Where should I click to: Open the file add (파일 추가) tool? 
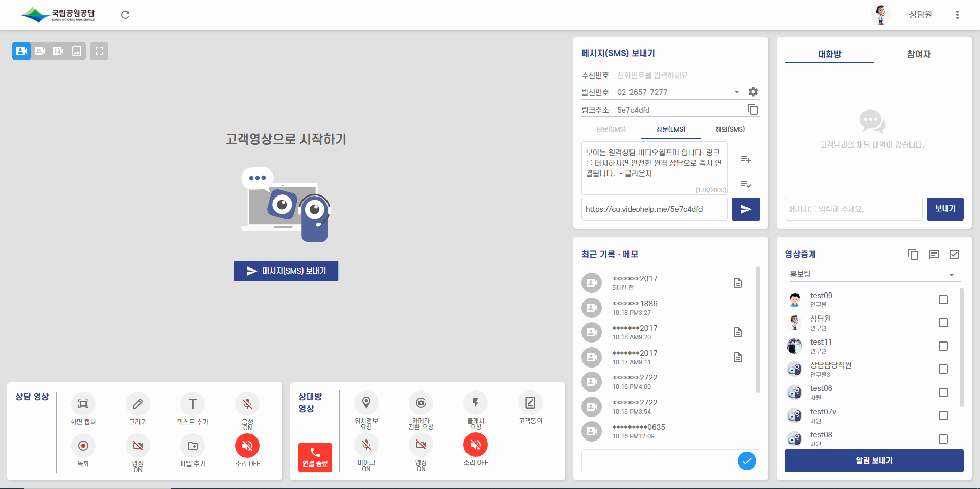point(192,446)
